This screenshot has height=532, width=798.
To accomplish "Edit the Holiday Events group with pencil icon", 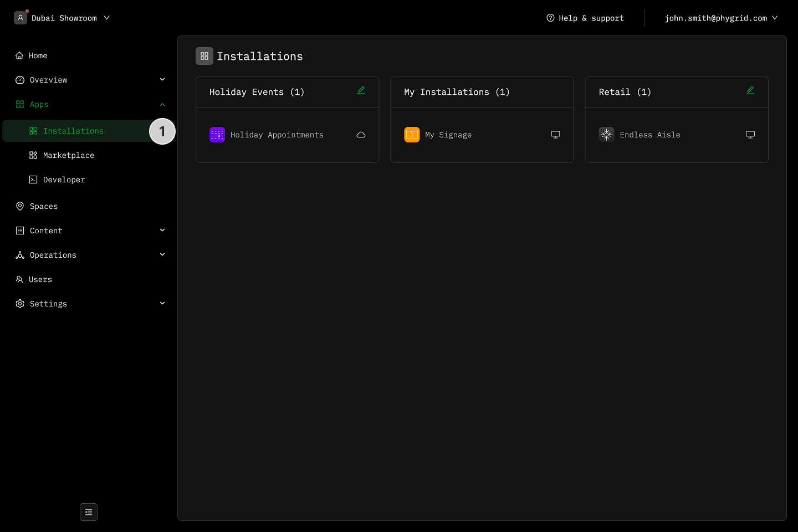I will (x=361, y=90).
